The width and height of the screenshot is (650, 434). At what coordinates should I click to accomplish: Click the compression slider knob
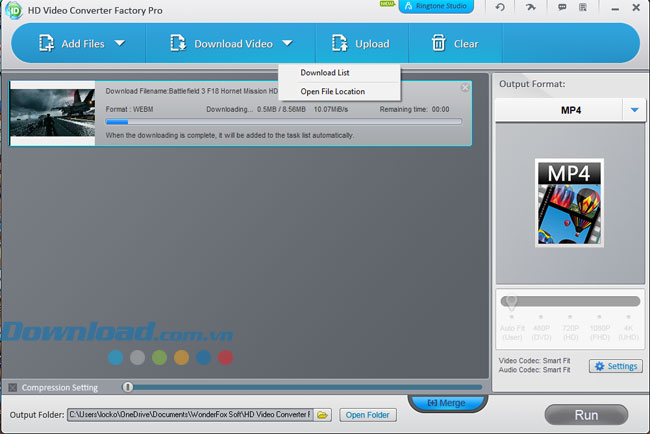128,387
